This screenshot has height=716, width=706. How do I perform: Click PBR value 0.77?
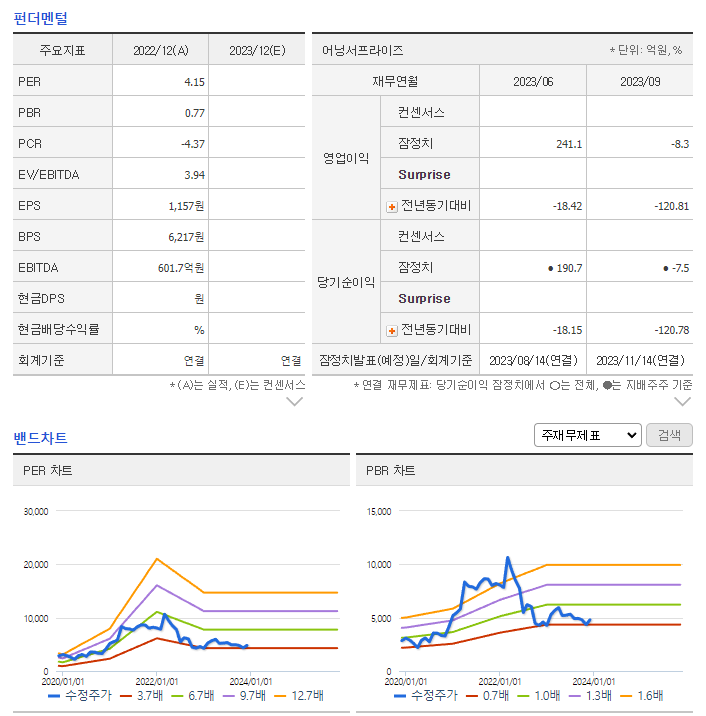194,113
